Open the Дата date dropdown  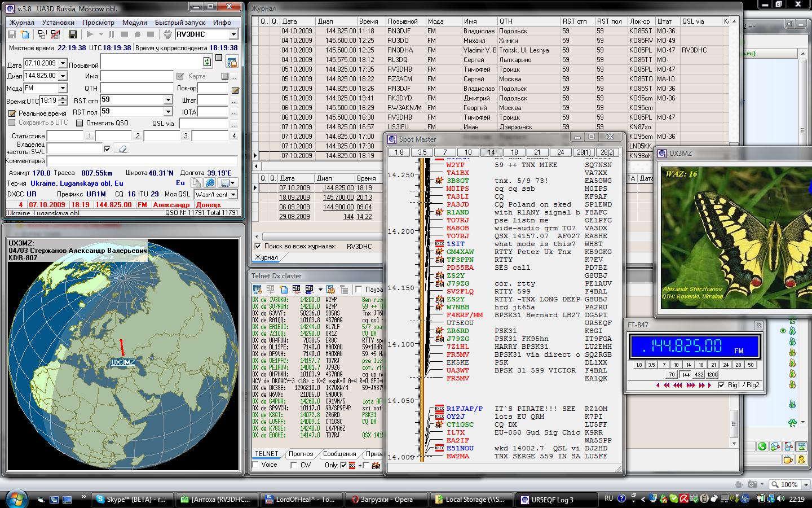coord(63,63)
